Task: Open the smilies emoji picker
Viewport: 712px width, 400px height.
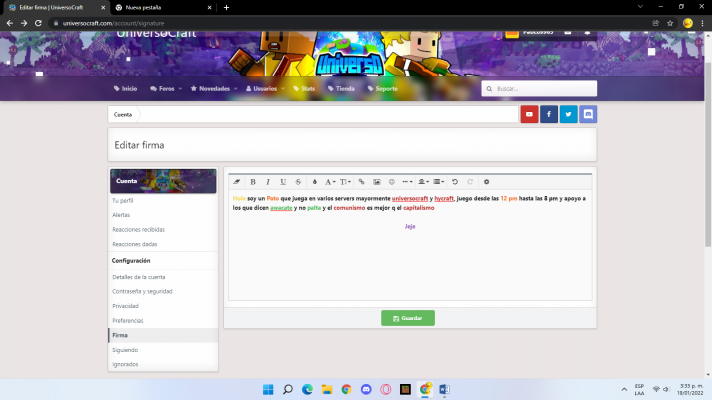Action: coord(391,182)
